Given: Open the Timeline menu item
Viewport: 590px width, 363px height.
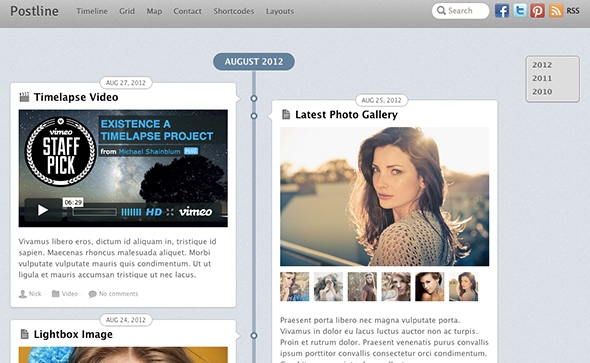Looking at the screenshot, I should coord(92,11).
